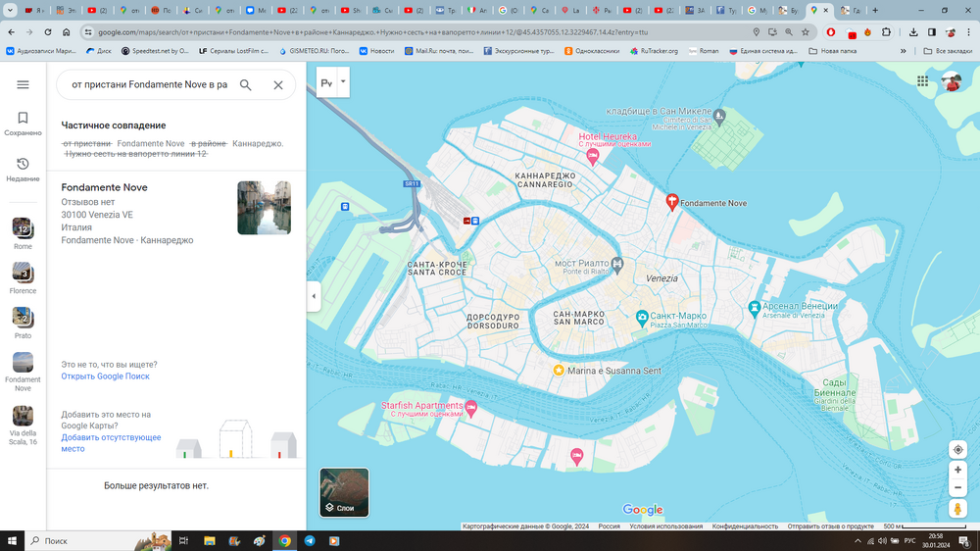Zoom in on the map
Image resolution: width=980 pixels, height=551 pixels.
[x=957, y=471]
